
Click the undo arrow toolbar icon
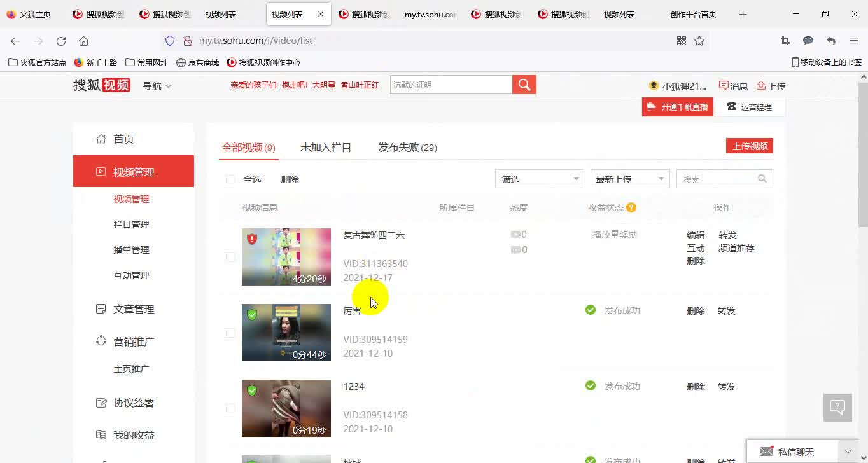831,41
